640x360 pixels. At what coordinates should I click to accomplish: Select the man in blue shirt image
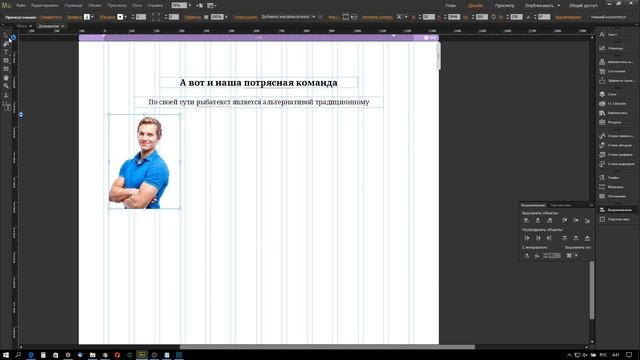(x=144, y=162)
